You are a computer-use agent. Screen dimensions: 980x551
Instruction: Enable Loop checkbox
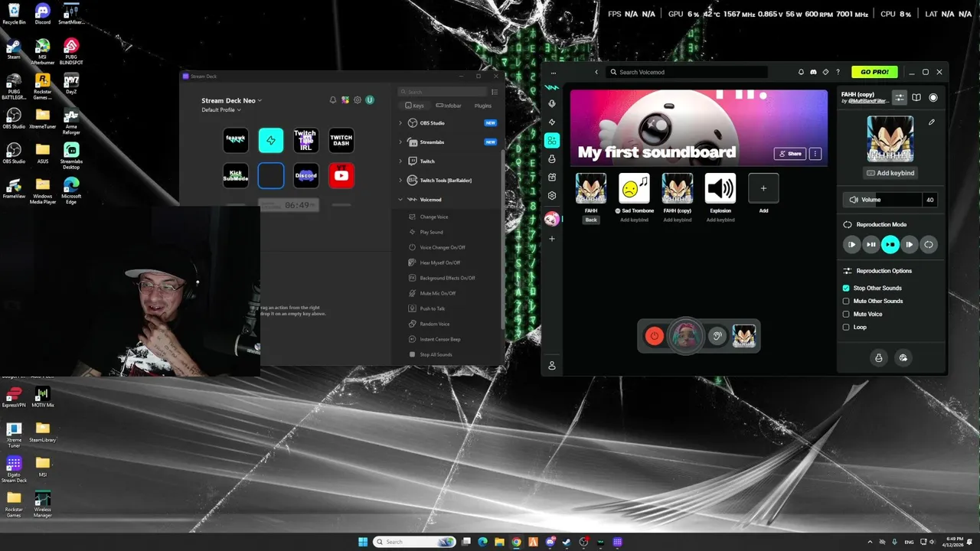(x=846, y=327)
